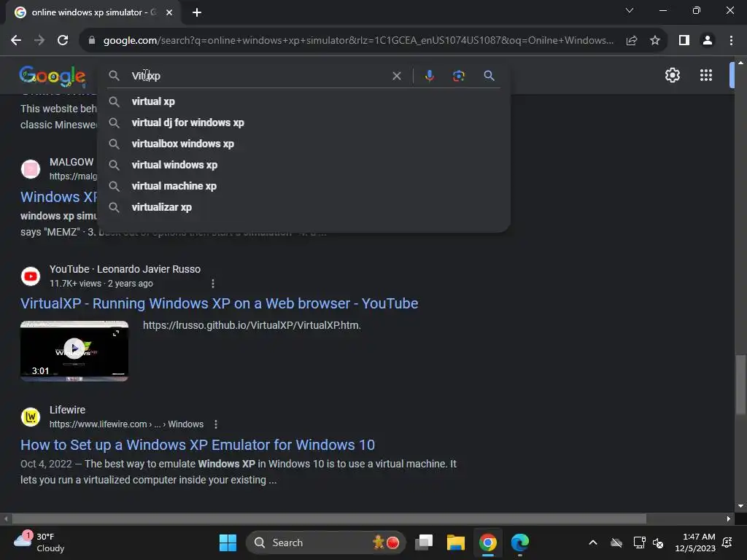Show hidden system tray icons
The width and height of the screenshot is (747, 560).
[x=592, y=542]
